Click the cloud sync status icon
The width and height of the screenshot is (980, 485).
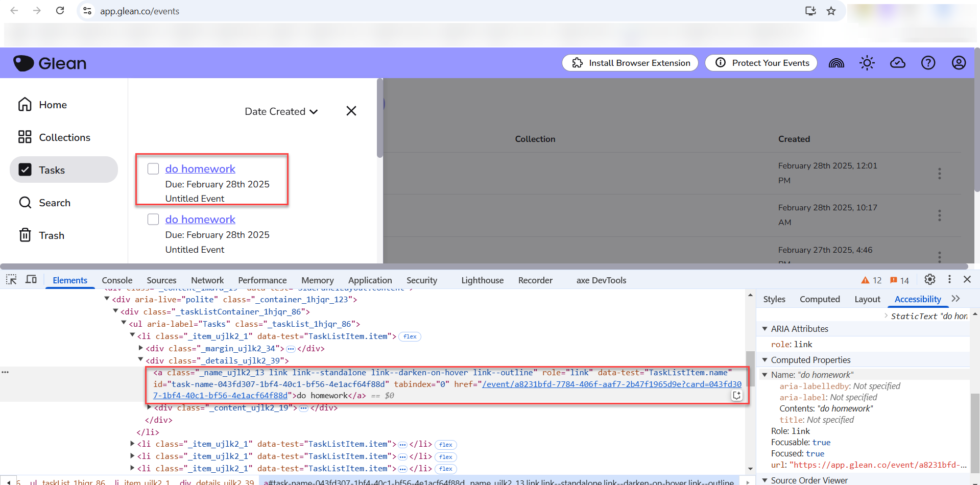pyautogui.click(x=897, y=63)
